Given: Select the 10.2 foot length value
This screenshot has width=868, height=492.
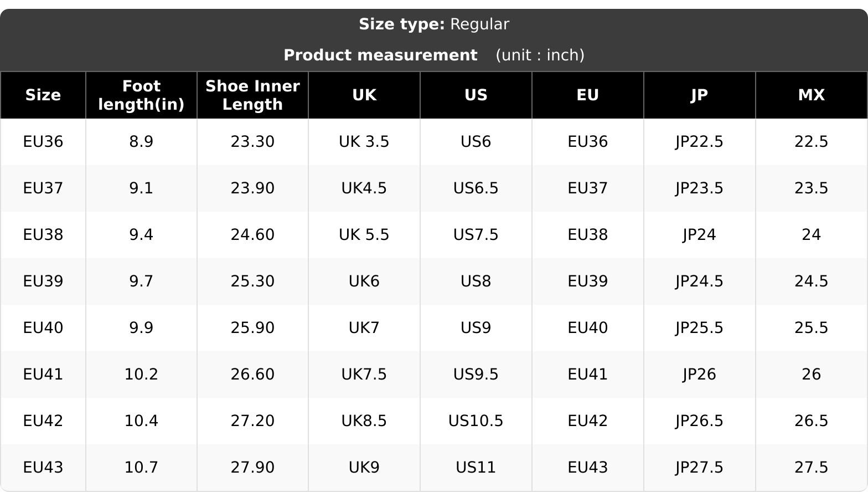Looking at the screenshot, I should click(141, 375).
